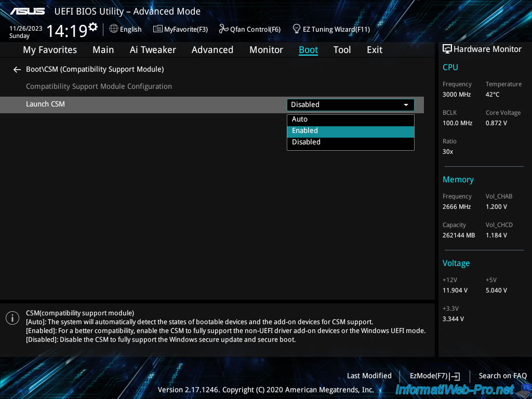
Task: Click the Launch CSM label
Action: coord(46,104)
